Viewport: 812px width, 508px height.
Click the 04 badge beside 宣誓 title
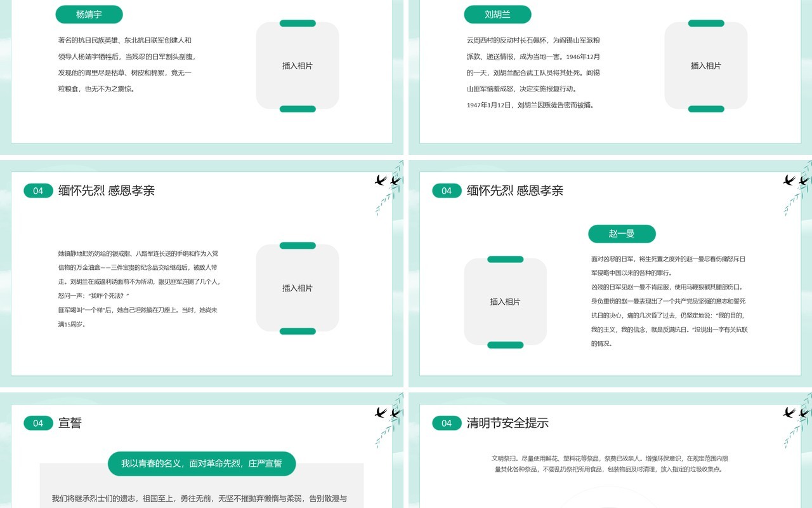click(x=38, y=423)
